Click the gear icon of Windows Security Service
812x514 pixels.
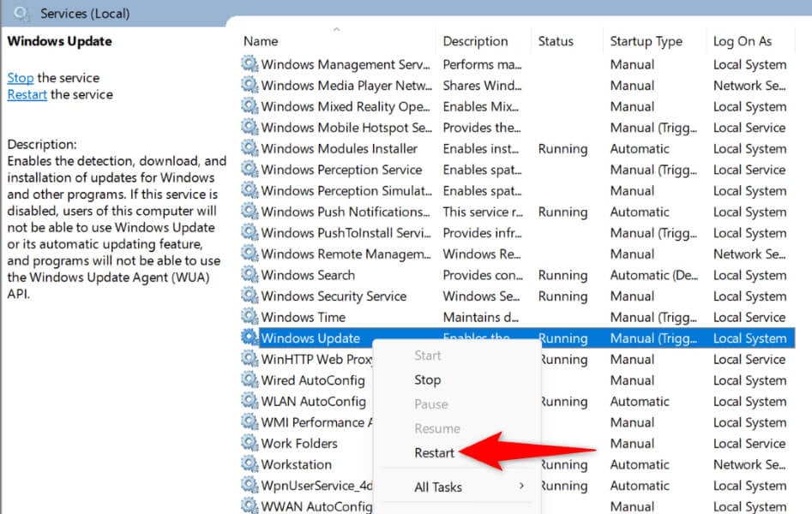coord(250,296)
